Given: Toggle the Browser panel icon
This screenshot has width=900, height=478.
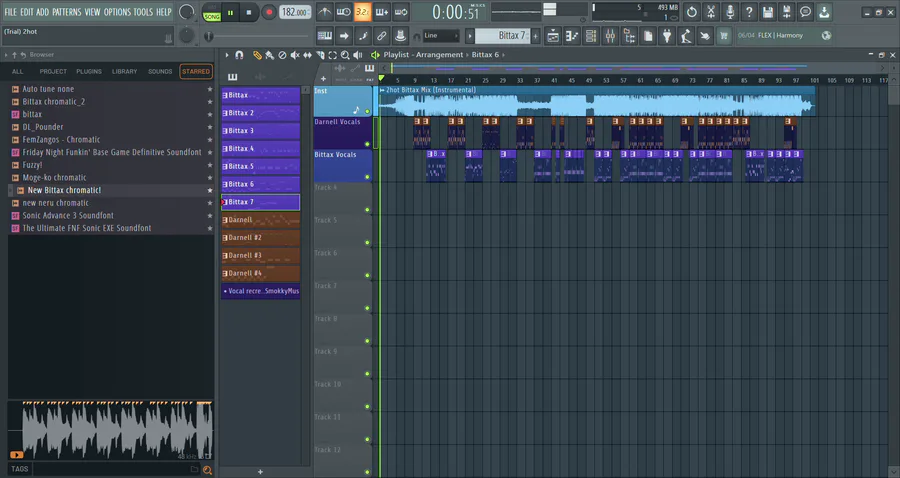Looking at the screenshot, I should tap(629, 36).
